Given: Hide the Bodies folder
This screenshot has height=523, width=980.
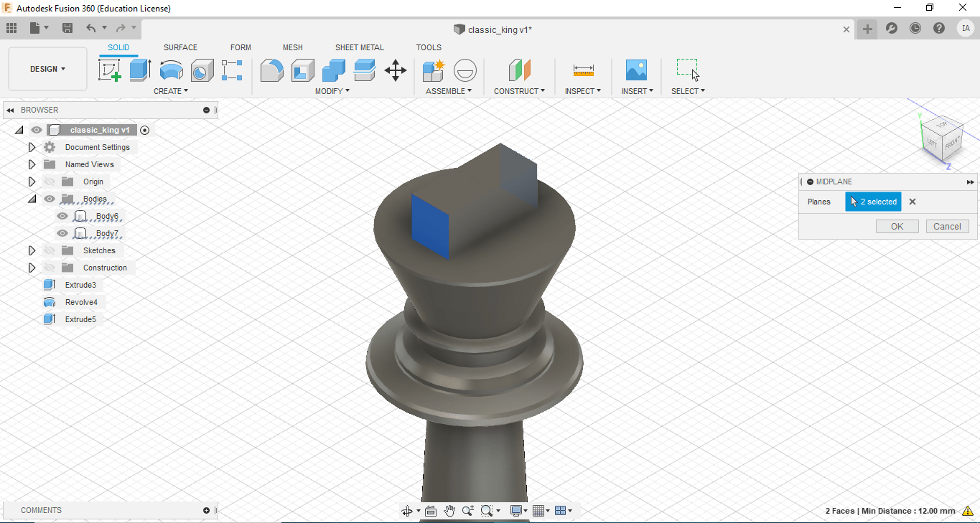Looking at the screenshot, I should (50, 199).
